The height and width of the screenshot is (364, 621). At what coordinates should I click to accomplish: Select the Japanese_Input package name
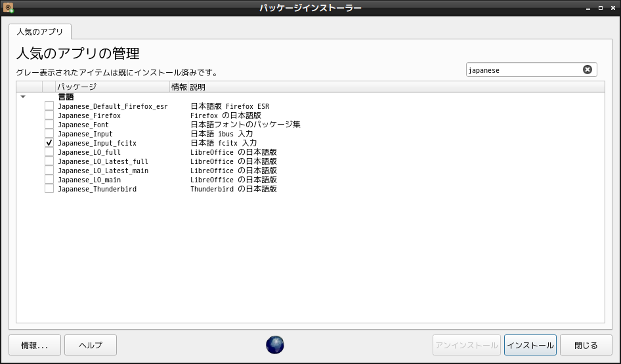tap(85, 134)
